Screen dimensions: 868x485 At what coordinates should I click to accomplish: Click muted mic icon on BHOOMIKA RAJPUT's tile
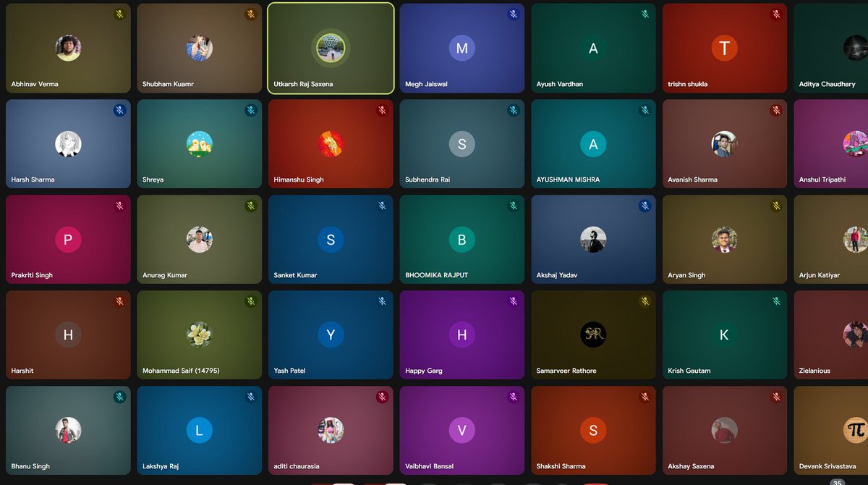coord(514,206)
